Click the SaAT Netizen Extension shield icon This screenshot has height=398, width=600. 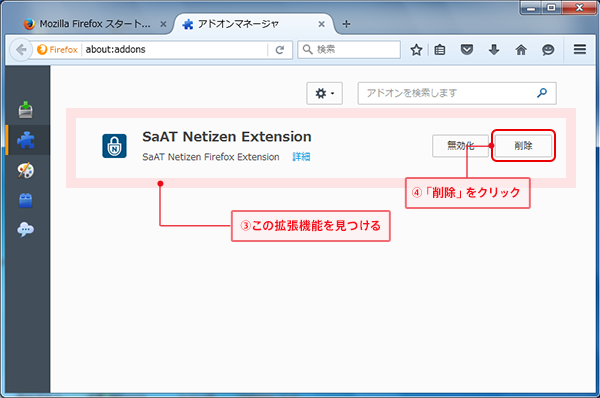(114, 146)
